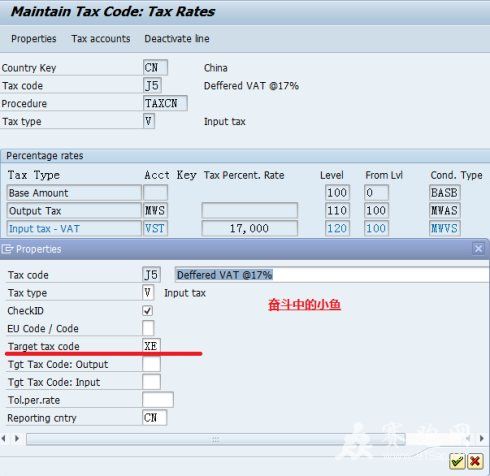This screenshot has height=476, width=490.
Task: Click the 17,000 tax percent rate field
Action: pos(249,228)
